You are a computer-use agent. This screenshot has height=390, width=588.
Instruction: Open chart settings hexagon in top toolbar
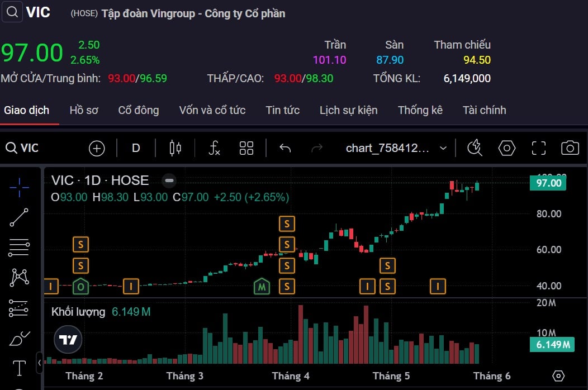click(x=506, y=148)
